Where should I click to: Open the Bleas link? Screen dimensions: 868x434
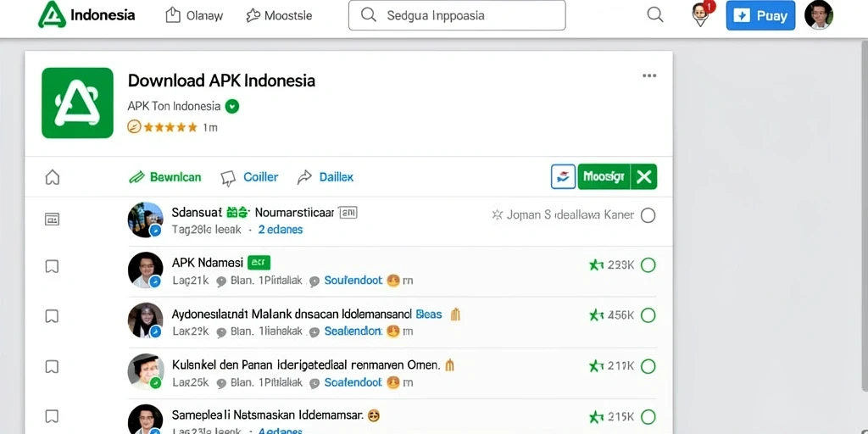point(428,314)
